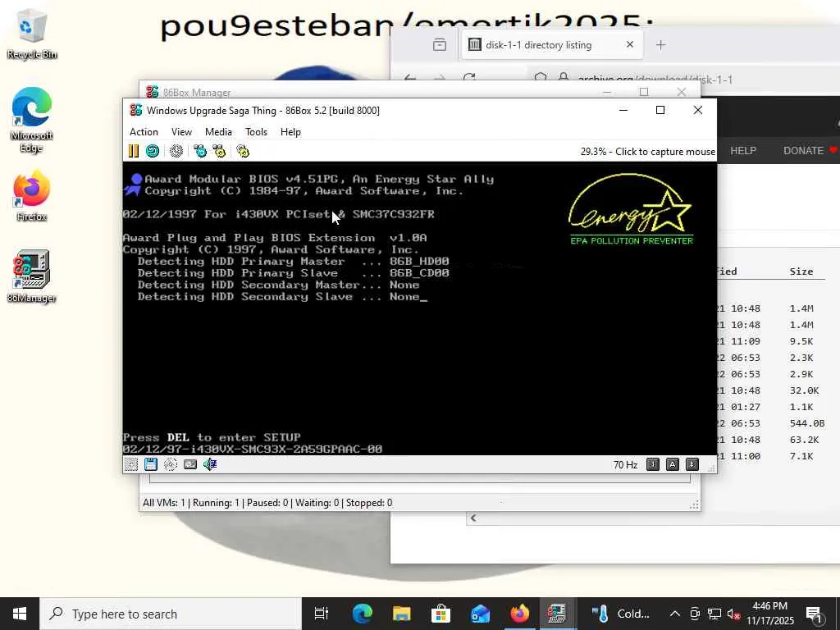Click the 32.0K size entry
This screenshot has width=840, height=630.
pyautogui.click(x=804, y=390)
